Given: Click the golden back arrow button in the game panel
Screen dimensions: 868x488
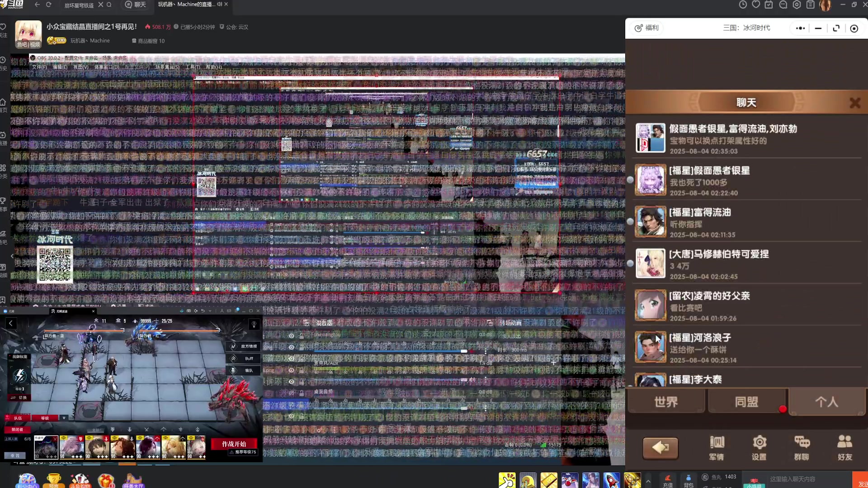Looking at the screenshot, I should [660, 448].
